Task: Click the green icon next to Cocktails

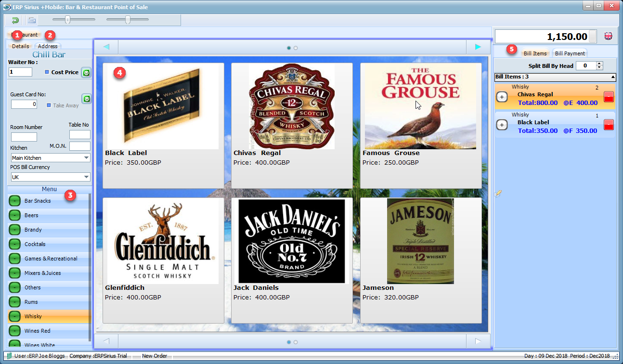Action: 15,244
